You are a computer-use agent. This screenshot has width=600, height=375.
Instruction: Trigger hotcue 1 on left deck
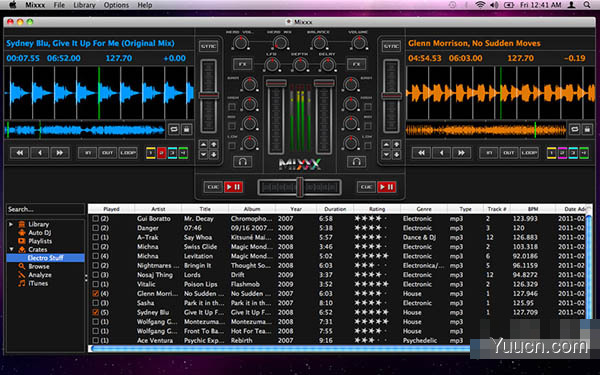click(x=151, y=153)
